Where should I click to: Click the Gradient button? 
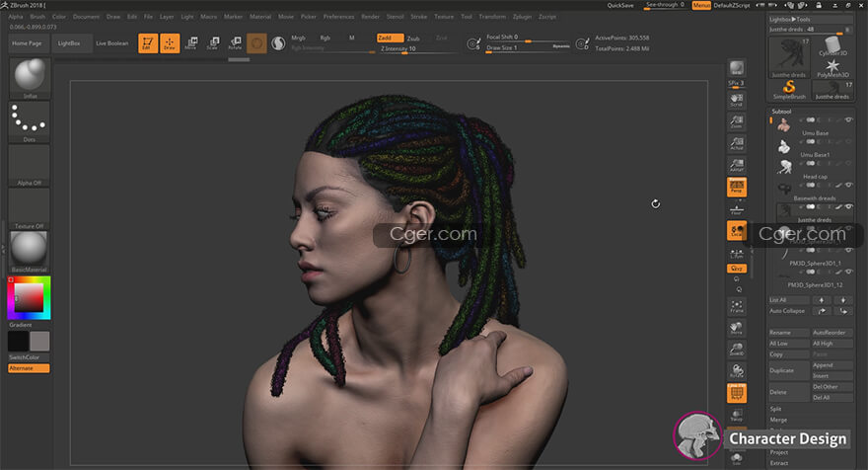click(21, 325)
